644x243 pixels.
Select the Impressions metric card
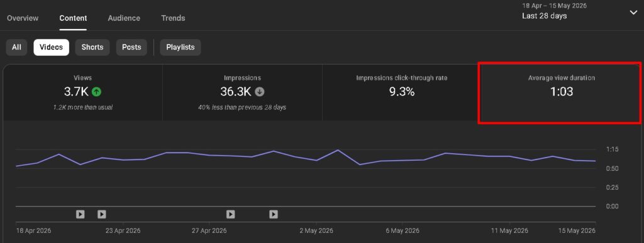(242, 92)
